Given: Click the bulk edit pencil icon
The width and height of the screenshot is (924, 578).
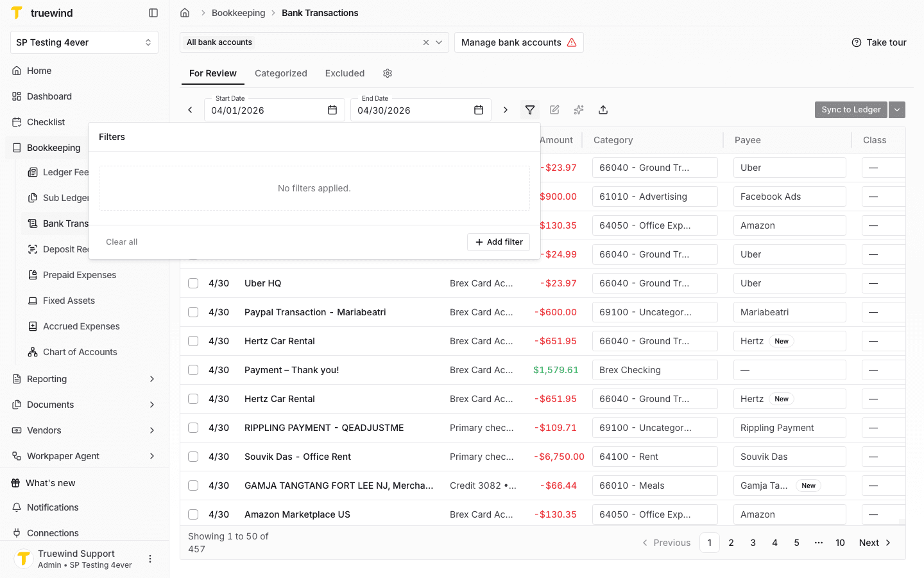Looking at the screenshot, I should click(554, 110).
